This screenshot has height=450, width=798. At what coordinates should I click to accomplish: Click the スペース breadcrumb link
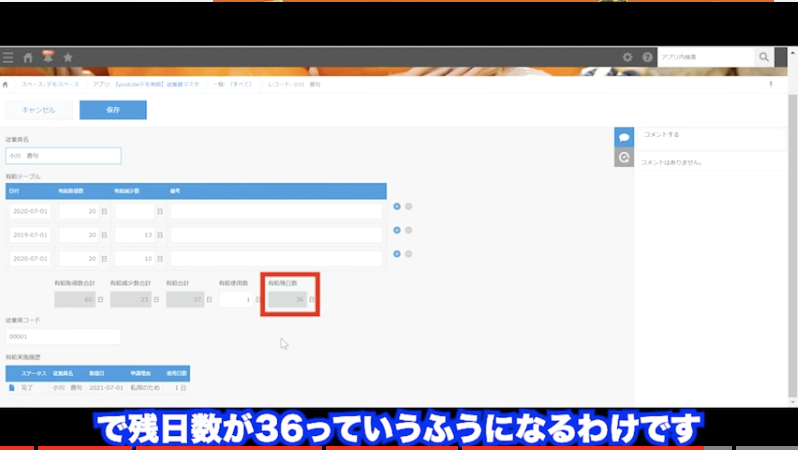click(x=52, y=85)
